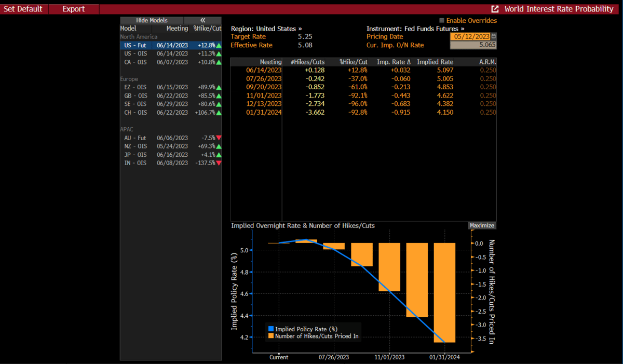Click the green up arrow on the CH - OIS row

(219, 113)
